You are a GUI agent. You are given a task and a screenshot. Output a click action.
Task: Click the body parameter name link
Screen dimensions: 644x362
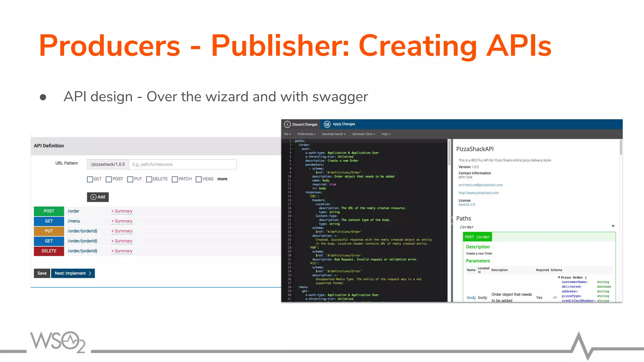[x=471, y=298]
